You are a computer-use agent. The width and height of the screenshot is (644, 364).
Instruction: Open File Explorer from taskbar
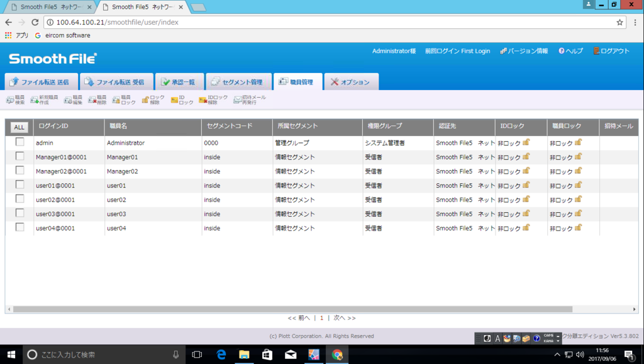244,355
